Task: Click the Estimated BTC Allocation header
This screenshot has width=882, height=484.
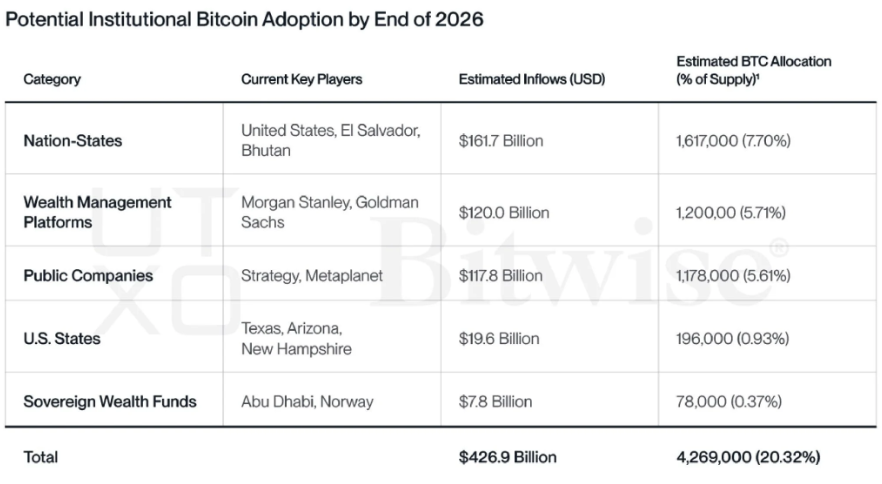Action: point(753,70)
